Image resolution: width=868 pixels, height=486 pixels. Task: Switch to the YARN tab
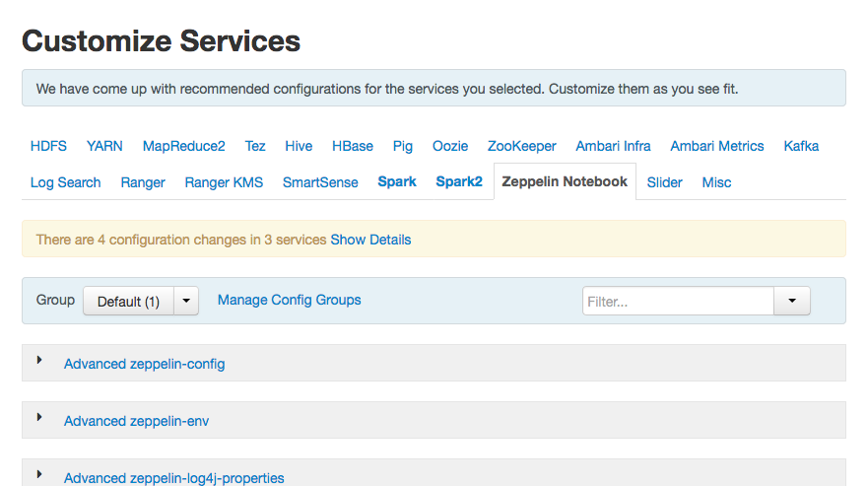click(x=104, y=146)
